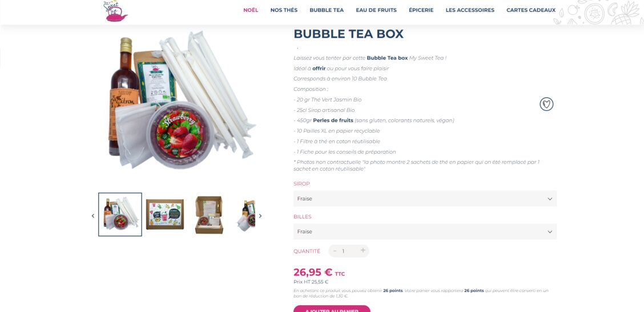Open Eau de Fruits menu

click(376, 10)
